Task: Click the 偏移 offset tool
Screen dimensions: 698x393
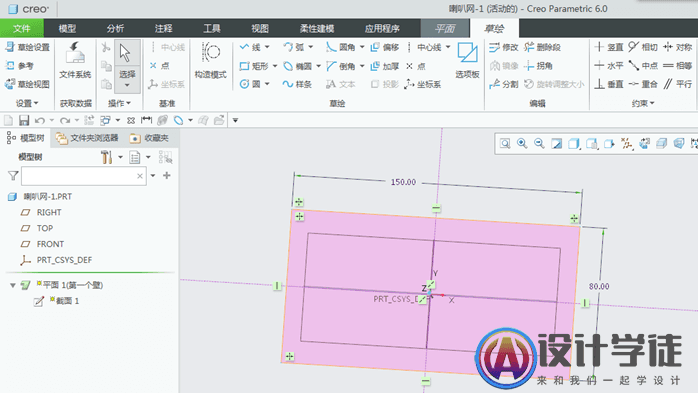Action: tap(385, 47)
